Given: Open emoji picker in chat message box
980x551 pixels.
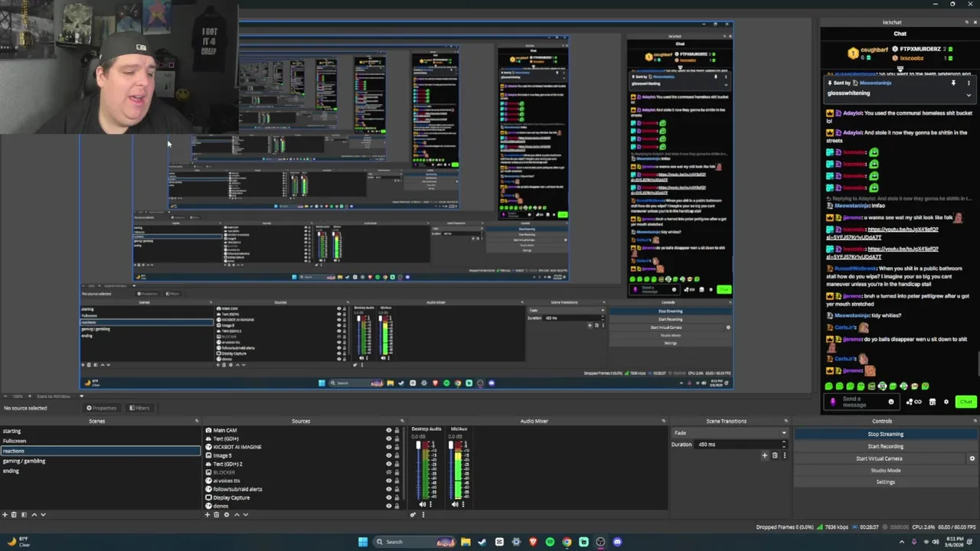Looking at the screenshot, I should (x=891, y=402).
